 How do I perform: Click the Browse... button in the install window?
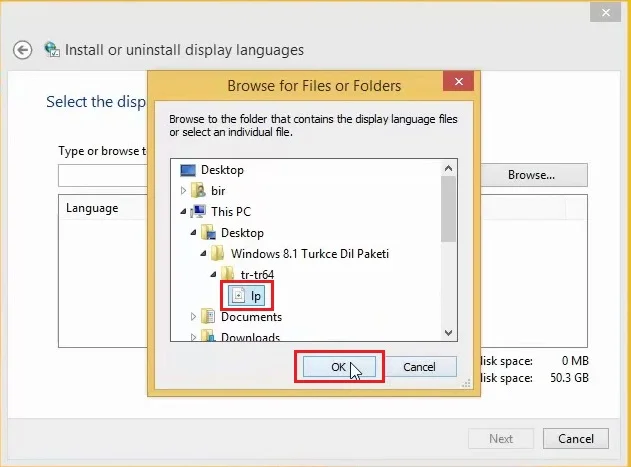click(x=531, y=175)
